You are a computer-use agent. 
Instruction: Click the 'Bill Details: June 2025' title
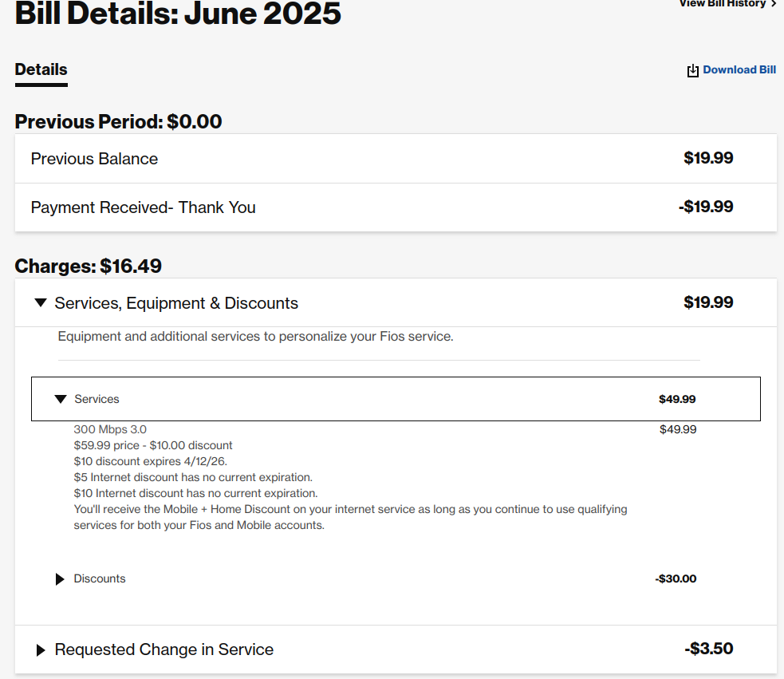178,13
